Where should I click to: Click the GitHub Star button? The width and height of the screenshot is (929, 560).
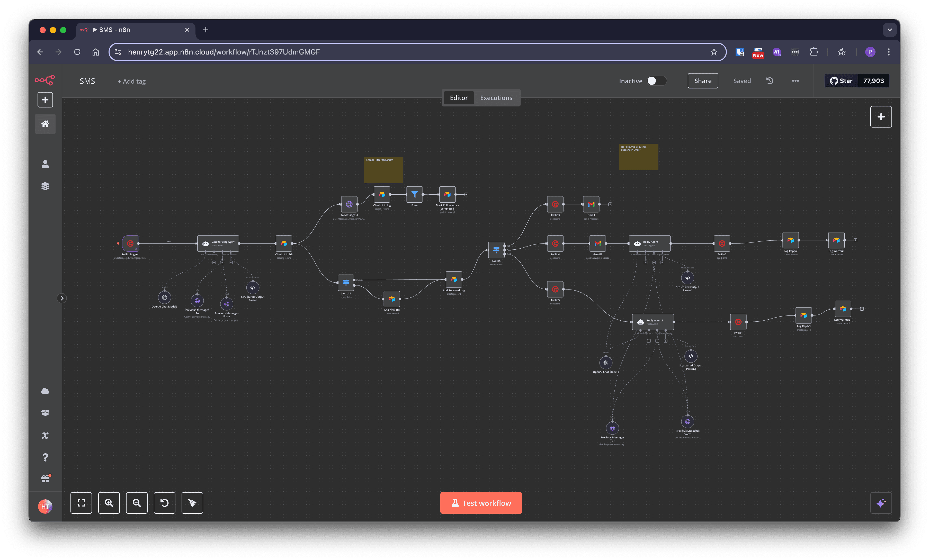pos(841,81)
